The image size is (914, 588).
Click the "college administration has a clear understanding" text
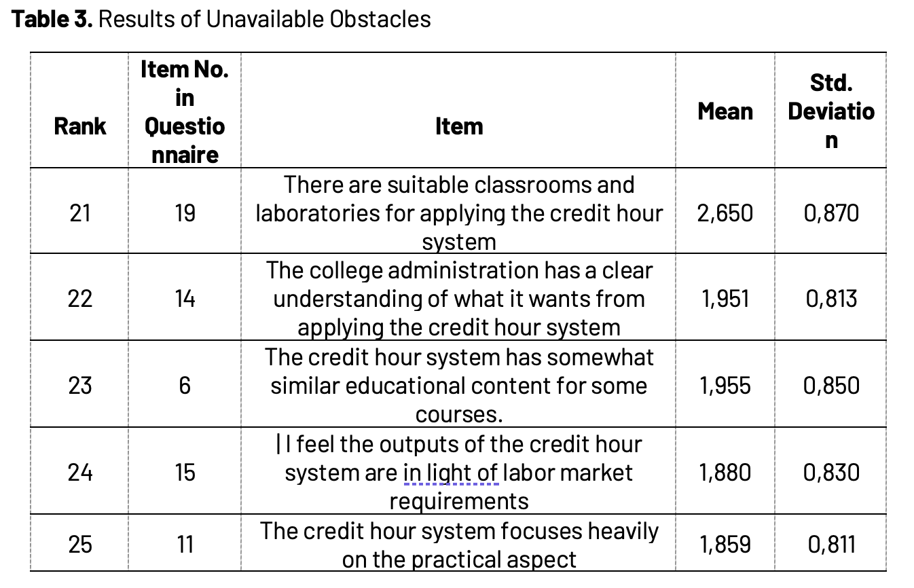[x=458, y=299]
